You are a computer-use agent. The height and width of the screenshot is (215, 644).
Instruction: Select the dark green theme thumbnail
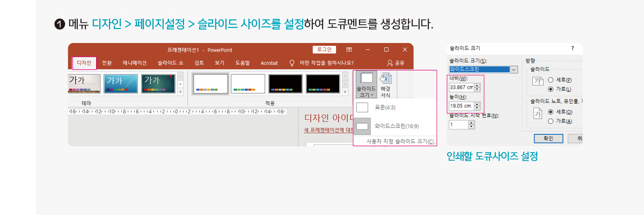(x=158, y=83)
